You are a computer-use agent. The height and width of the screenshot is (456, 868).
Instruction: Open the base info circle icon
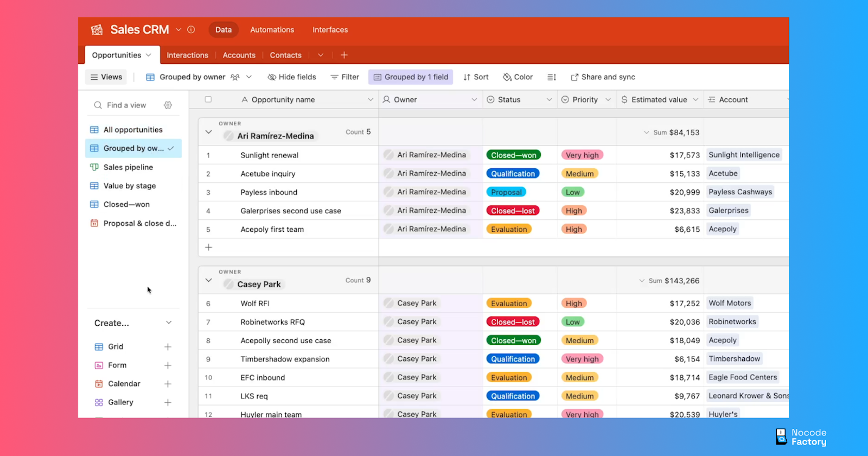click(x=191, y=30)
